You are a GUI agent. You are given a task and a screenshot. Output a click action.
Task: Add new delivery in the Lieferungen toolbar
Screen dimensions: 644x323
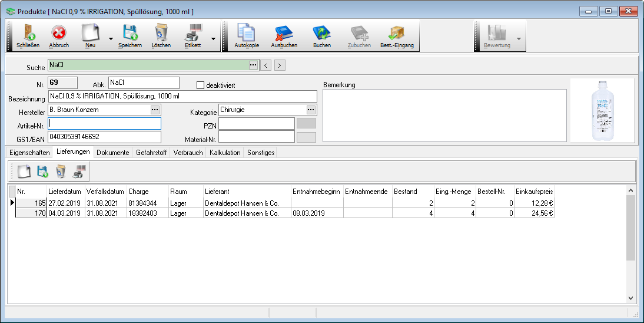coord(24,172)
